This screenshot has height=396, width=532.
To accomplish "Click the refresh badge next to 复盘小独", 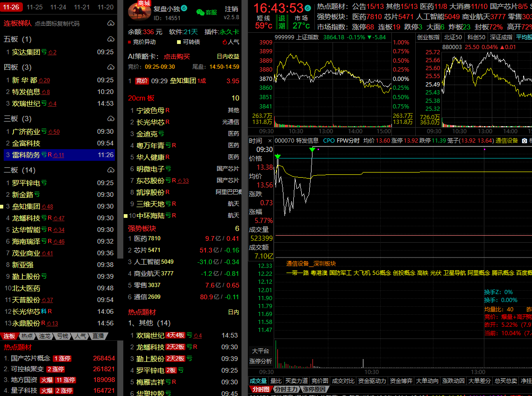I will coord(184,8).
